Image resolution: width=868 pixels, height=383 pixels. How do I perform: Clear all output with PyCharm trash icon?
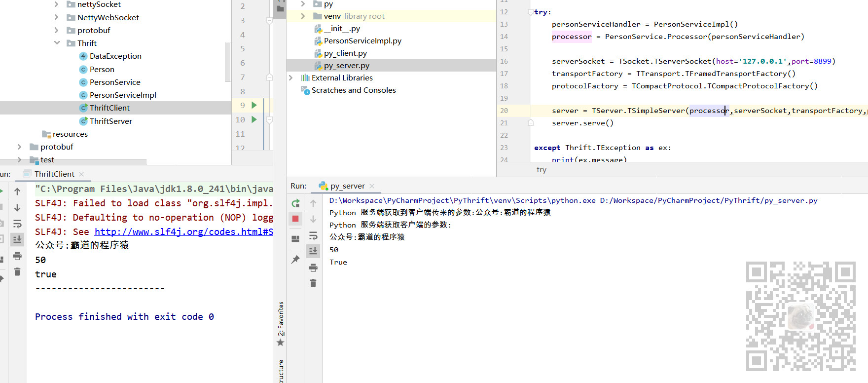313,283
